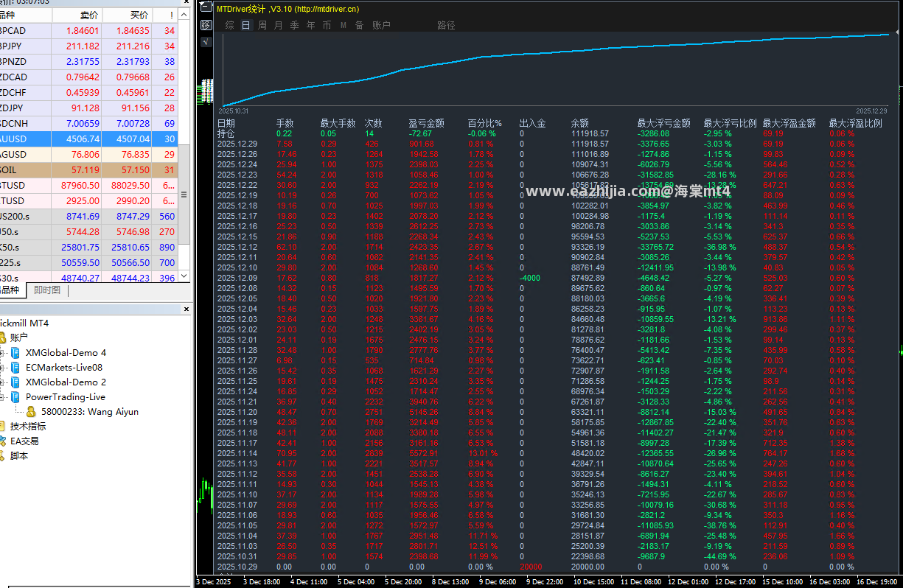Select the highlighted row with bid 4506.74

click(89, 139)
